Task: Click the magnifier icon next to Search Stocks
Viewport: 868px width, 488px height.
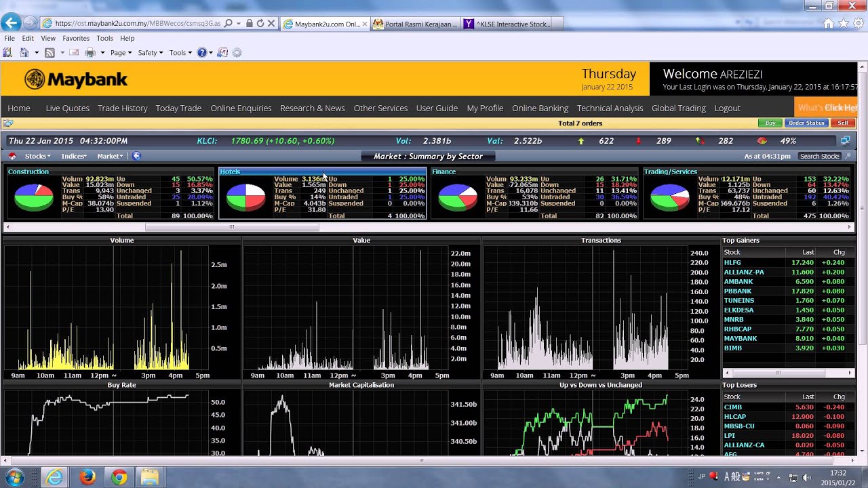Action: click(848, 156)
